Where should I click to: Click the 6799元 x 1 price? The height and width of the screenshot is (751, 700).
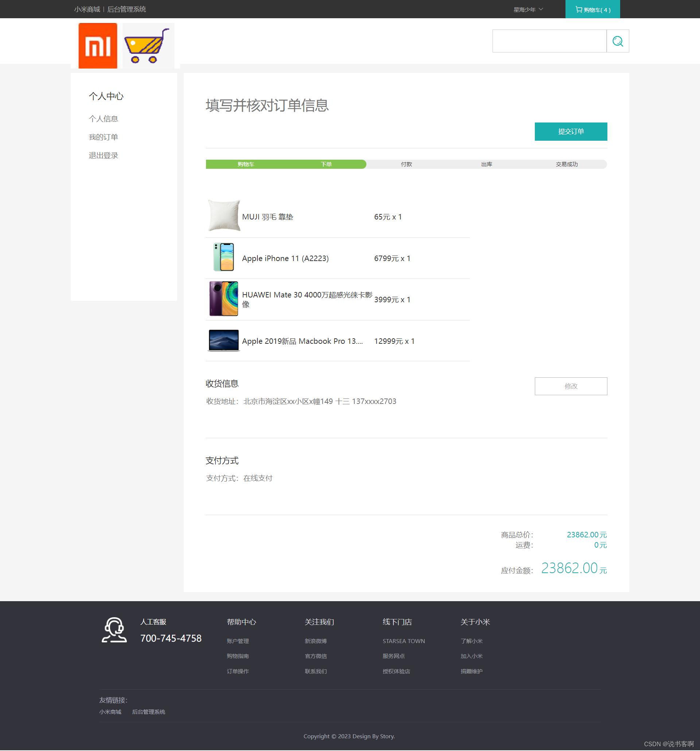(x=392, y=258)
